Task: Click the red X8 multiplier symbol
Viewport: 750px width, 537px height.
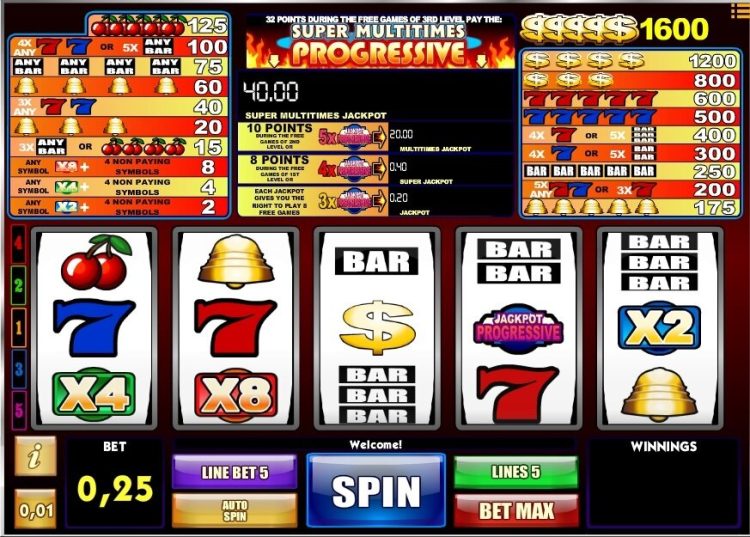Action: 235,395
